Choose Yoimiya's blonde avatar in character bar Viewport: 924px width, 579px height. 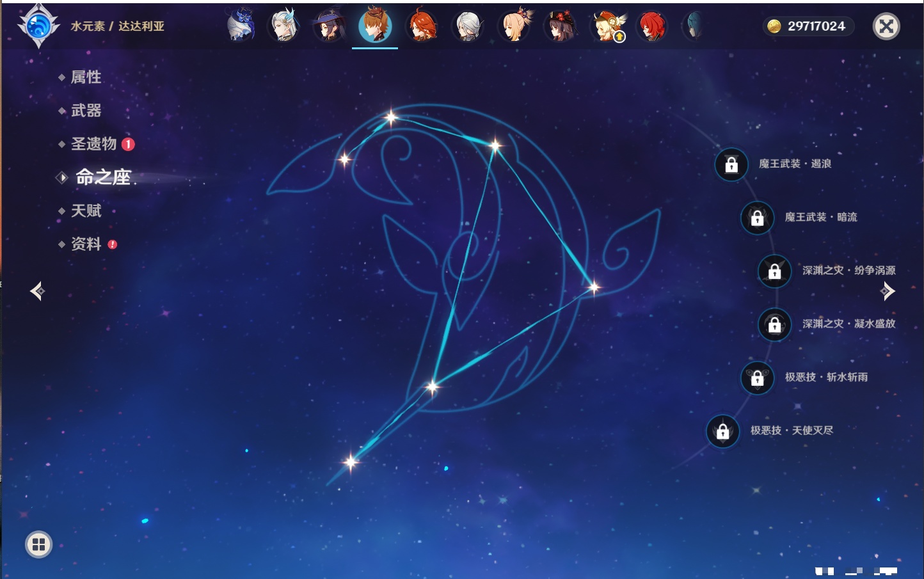(x=515, y=27)
